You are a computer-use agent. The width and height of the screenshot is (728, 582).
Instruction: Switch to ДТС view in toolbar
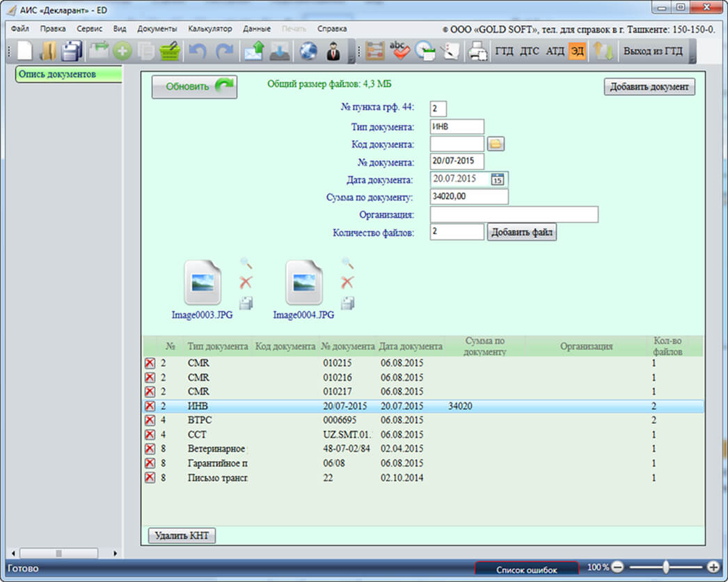pyautogui.click(x=529, y=51)
